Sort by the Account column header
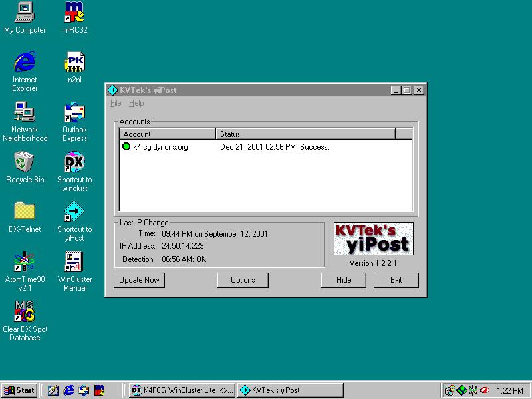 click(x=168, y=134)
